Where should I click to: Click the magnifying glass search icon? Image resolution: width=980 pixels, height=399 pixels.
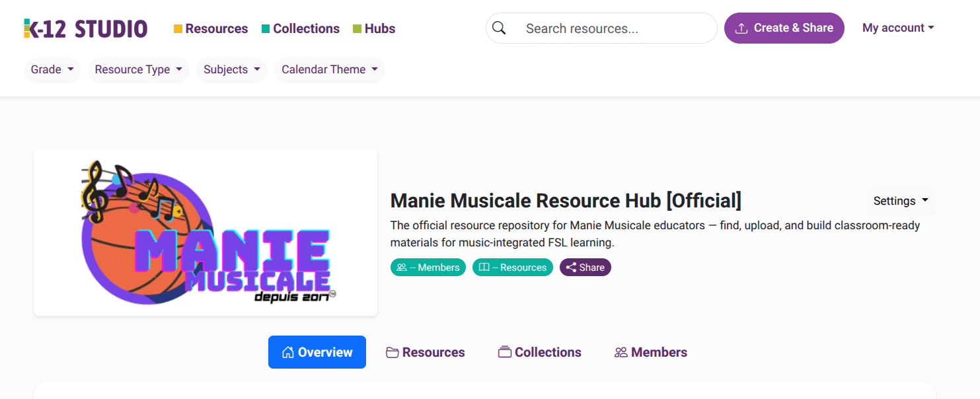[x=499, y=28]
